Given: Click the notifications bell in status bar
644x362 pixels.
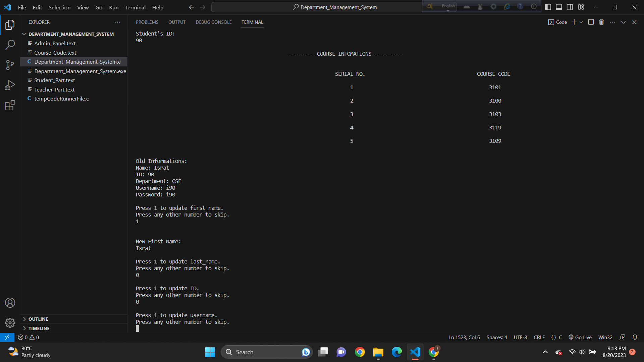Looking at the screenshot, I should click(635, 337).
